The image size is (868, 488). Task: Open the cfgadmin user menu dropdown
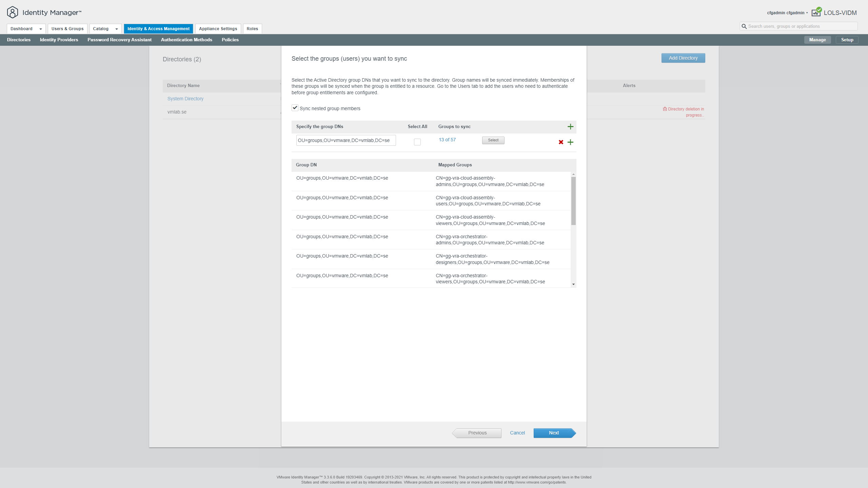click(788, 13)
